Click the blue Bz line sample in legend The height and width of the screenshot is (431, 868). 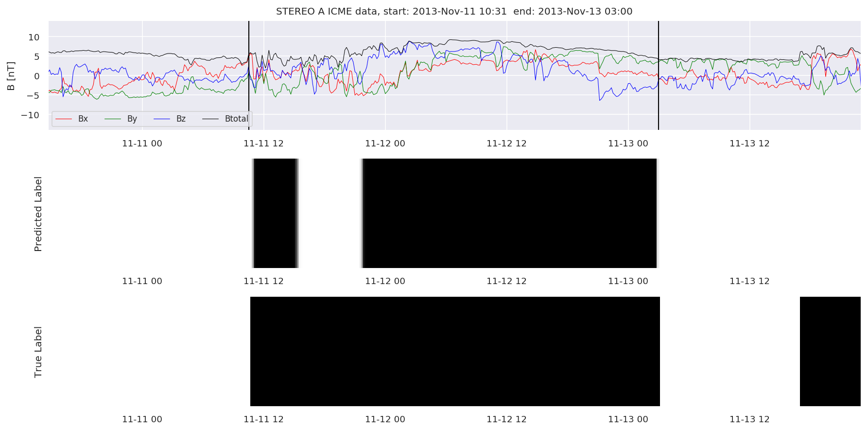tap(162, 119)
